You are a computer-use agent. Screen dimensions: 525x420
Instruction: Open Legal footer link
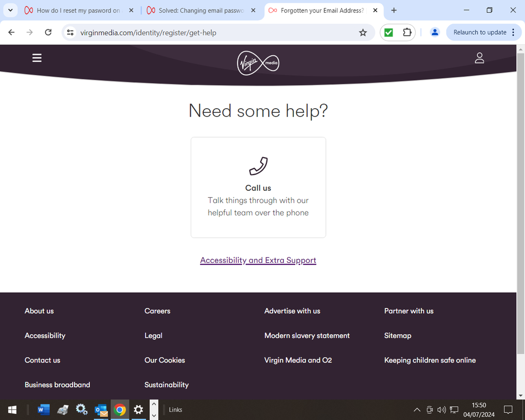click(153, 335)
